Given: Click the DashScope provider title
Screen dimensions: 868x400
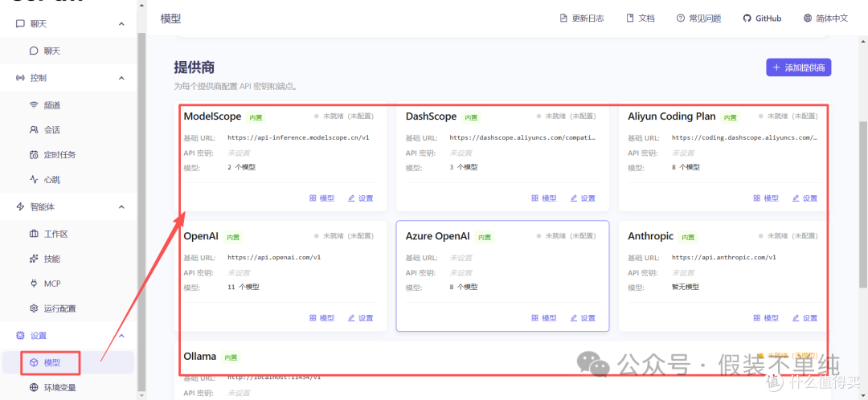Looking at the screenshot, I should (431, 116).
